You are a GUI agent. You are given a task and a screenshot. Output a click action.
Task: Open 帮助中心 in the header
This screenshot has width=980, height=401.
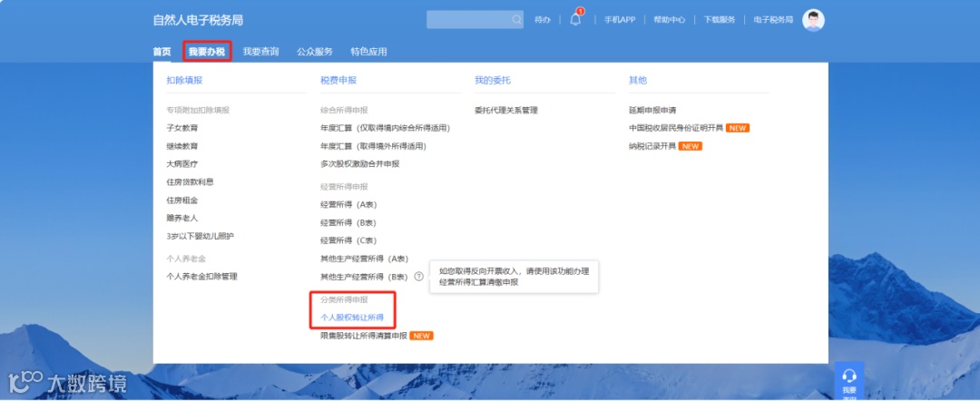[670, 20]
